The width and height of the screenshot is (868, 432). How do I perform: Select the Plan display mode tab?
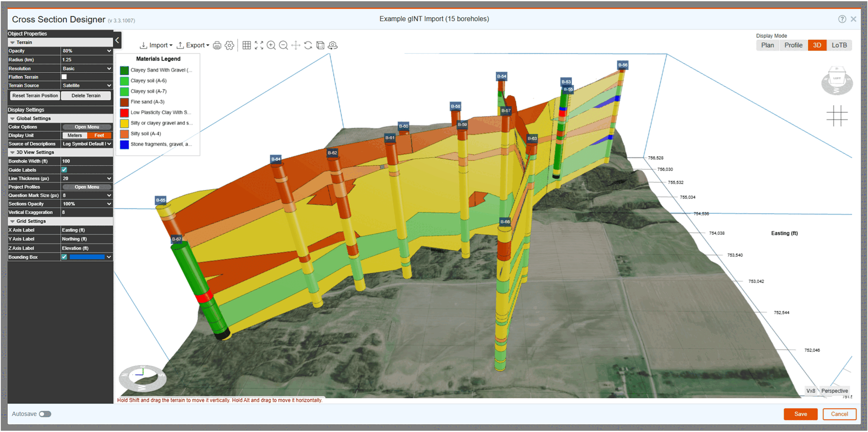click(767, 45)
